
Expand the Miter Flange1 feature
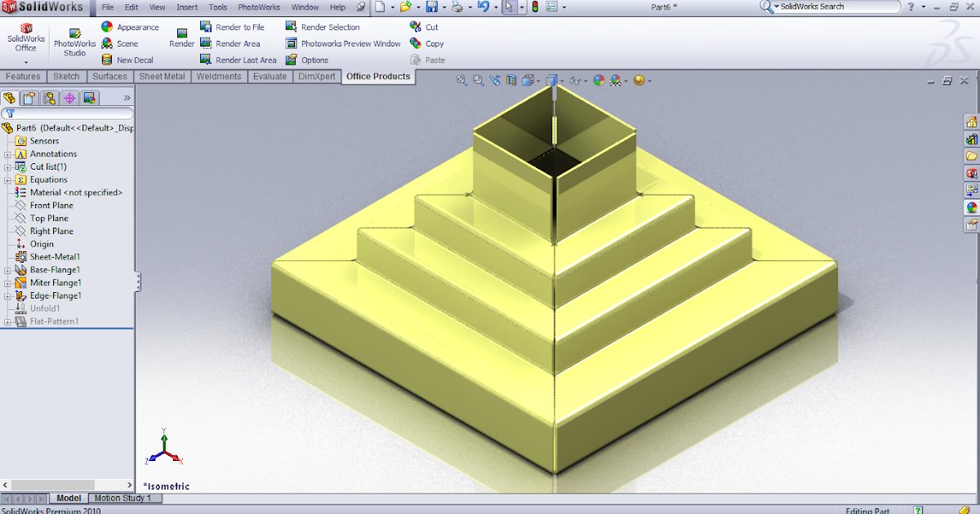[7, 282]
